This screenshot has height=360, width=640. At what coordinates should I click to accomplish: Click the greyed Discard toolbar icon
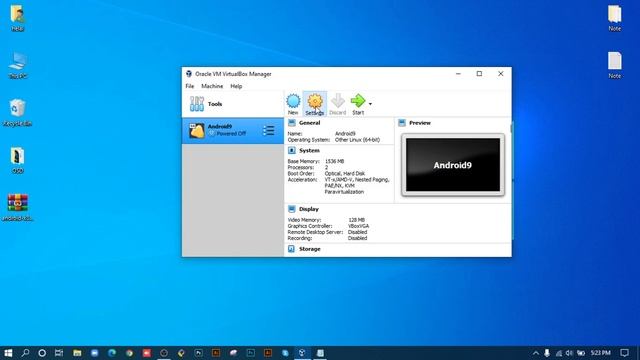(x=338, y=104)
